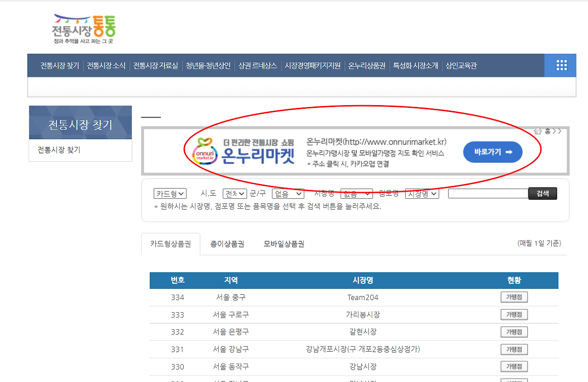Click the 강남시장 market name
Image resolution: width=588 pixels, height=382 pixels.
(x=363, y=367)
